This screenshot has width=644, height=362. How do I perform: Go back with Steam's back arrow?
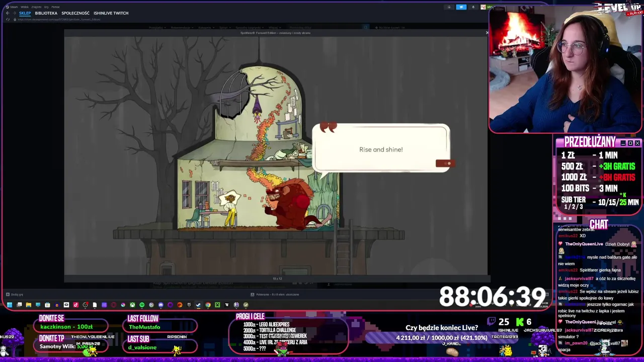[x=8, y=13]
